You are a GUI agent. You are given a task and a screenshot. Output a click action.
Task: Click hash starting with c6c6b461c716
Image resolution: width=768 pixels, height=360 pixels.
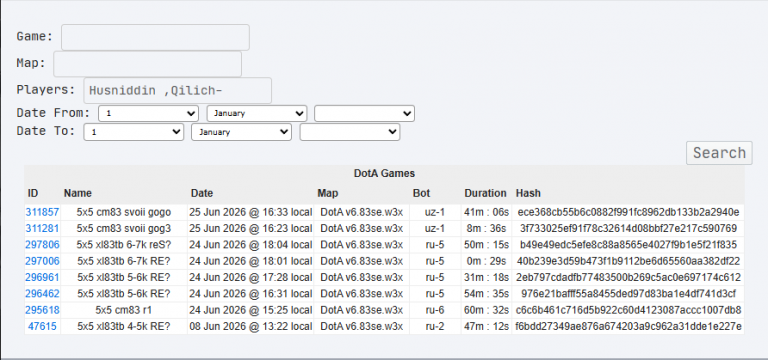pyautogui.click(x=628, y=310)
